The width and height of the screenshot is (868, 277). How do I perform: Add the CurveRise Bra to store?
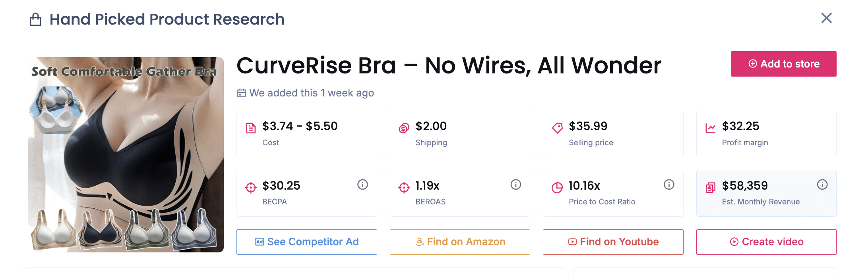(783, 64)
